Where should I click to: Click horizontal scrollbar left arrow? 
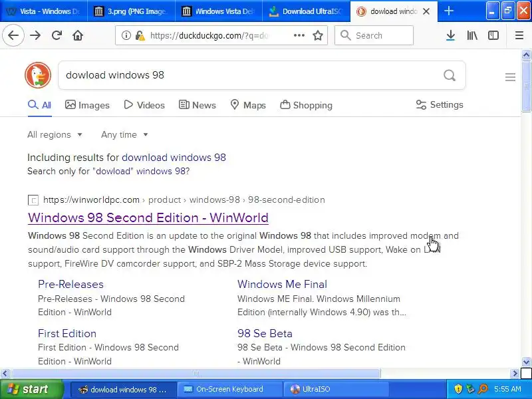[x=5, y=374]
